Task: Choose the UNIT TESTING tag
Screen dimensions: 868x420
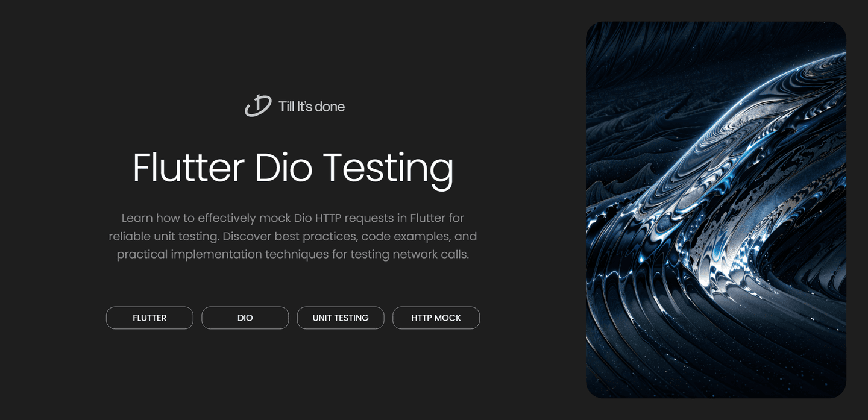Action: [x=341, y=318]
